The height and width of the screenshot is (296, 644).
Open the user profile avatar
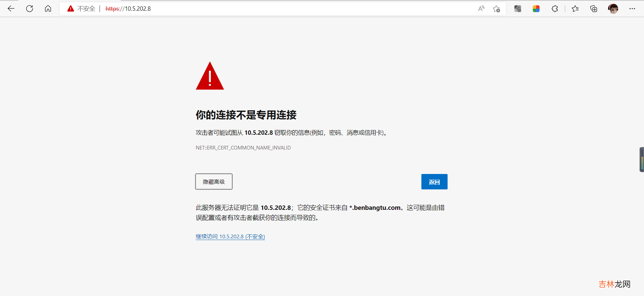pyautogui.click(x=613, y=9)
